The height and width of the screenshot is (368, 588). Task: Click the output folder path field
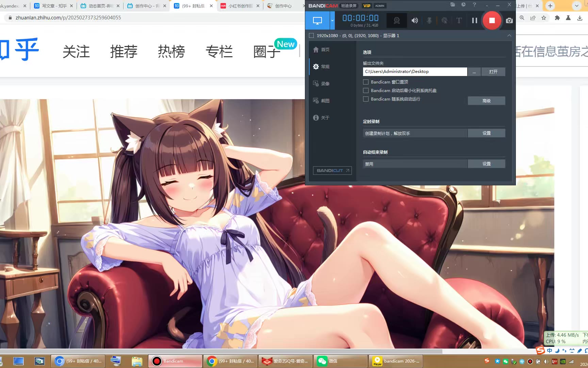pyautogui.click(x=414, y=72)
